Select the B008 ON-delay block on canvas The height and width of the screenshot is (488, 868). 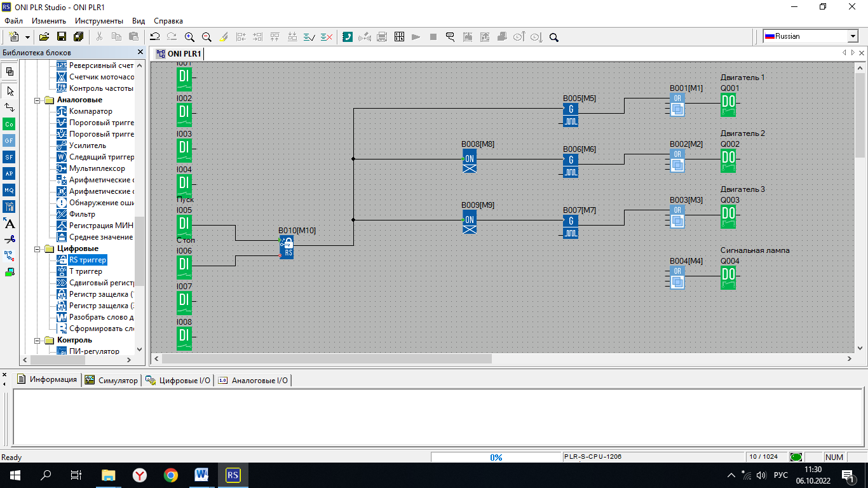pos(470,161)
